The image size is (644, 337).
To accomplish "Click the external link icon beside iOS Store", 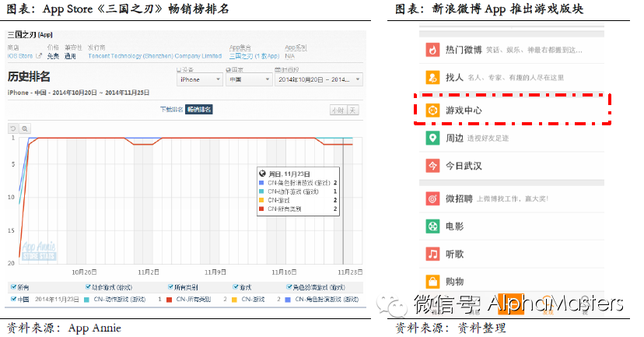I will point(39,56).
